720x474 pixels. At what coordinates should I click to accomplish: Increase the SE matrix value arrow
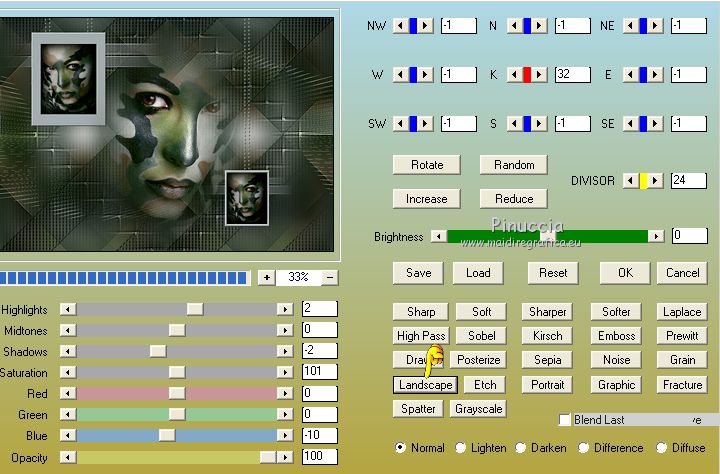pyautogui.click(x=656, y=124)
